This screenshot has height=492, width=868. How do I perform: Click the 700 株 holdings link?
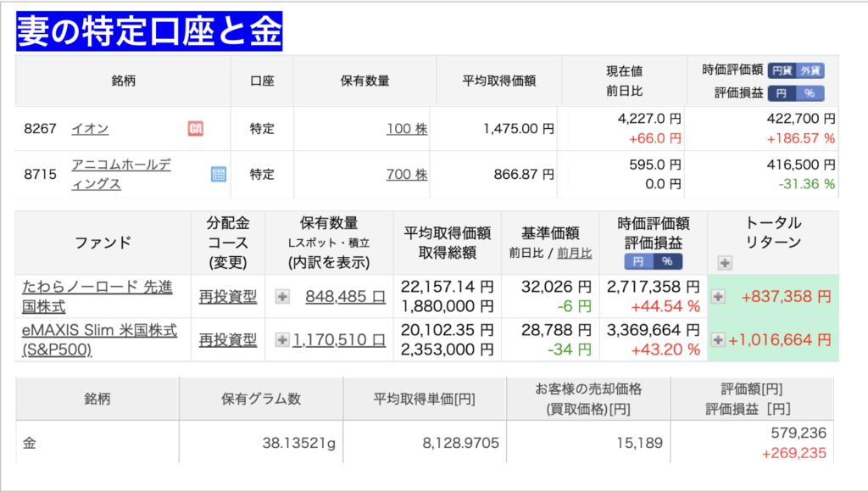click(407, 174)
